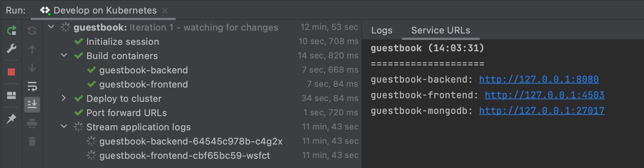Stop the running Kubernetes session
This screenshot has width=644, height=168.
(x=11, y=72)
